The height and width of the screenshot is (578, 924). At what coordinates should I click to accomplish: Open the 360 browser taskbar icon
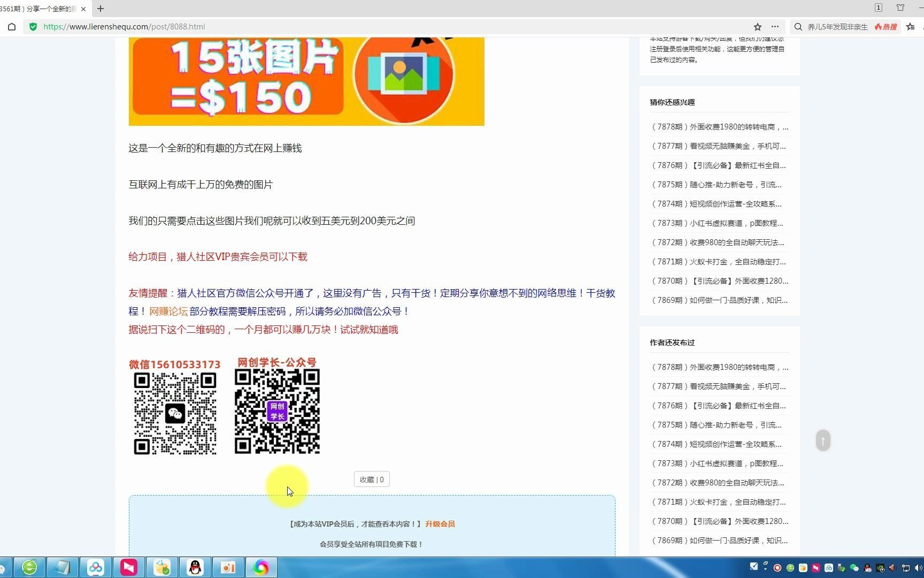pyautogui.click(x=29, y=567)
